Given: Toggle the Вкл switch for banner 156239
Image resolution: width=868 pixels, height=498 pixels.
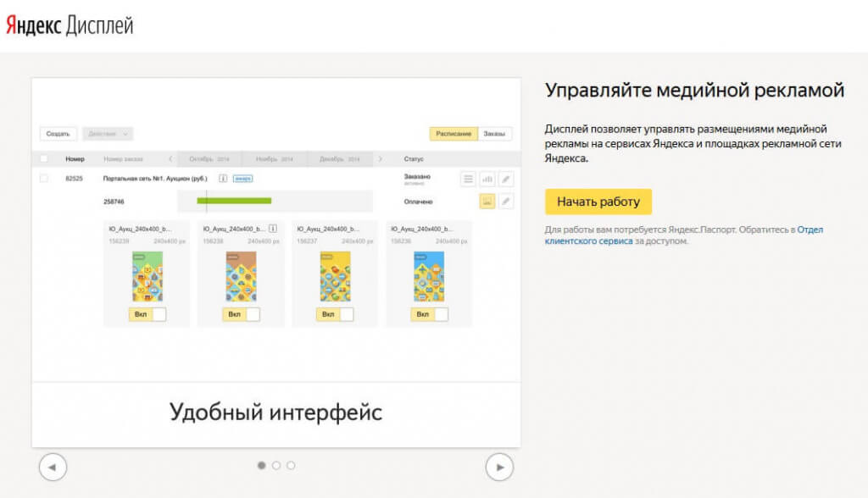Looking at the screenshot, I should click(147, 314).
